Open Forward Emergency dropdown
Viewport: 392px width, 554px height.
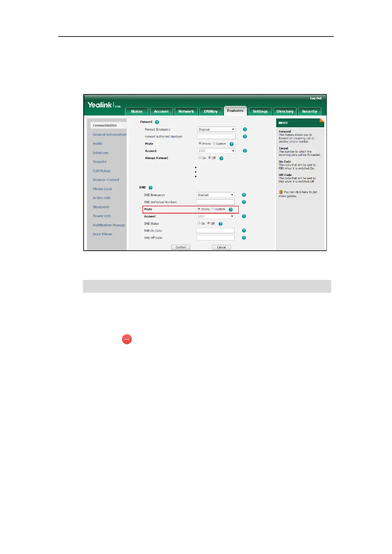tap(216, 130)
